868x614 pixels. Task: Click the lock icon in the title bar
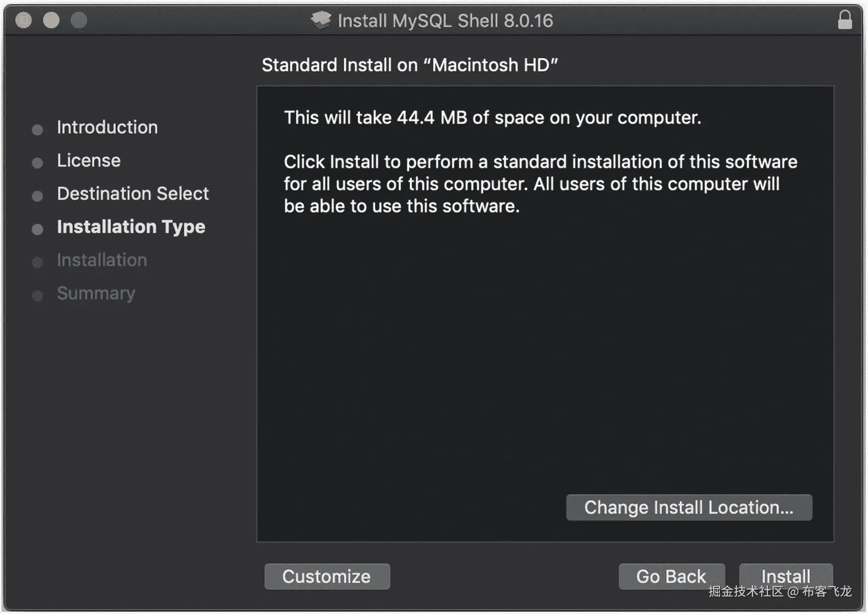tap(844, 21)
